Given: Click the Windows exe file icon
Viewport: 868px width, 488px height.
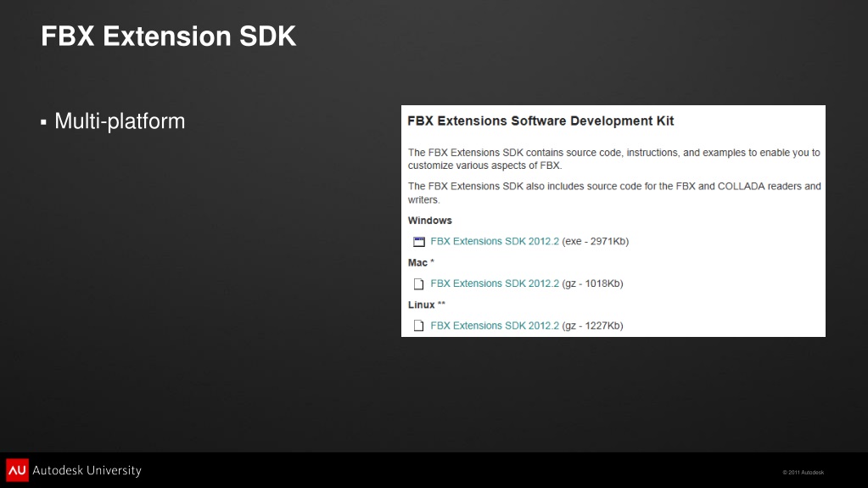Looking at the screenshot, I should [x=419, y=242].
